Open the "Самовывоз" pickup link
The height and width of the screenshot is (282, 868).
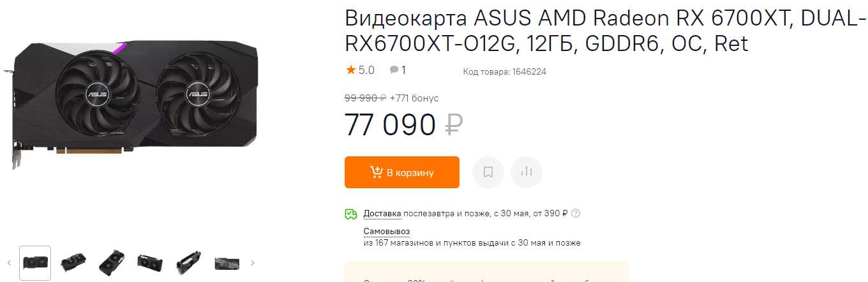[387, 231]
